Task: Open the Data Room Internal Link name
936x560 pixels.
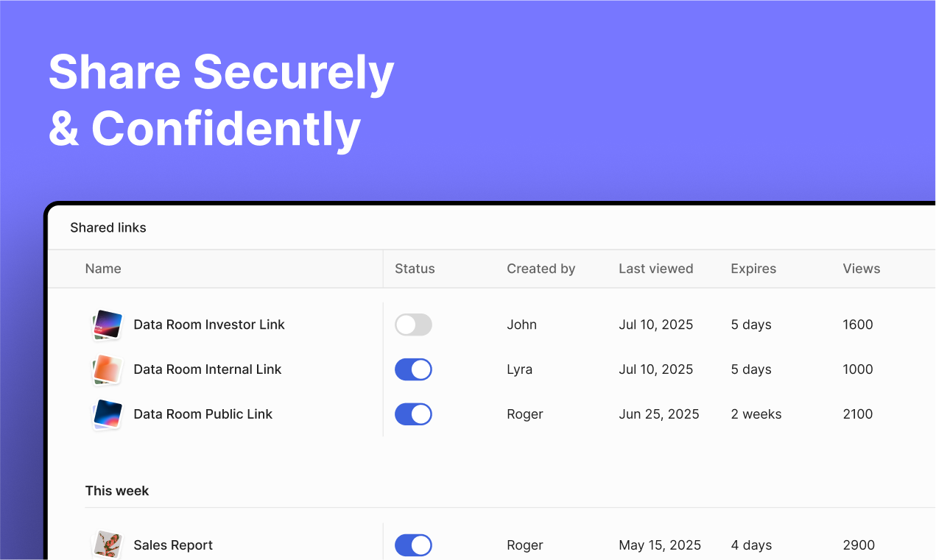Action: [208, 369]
